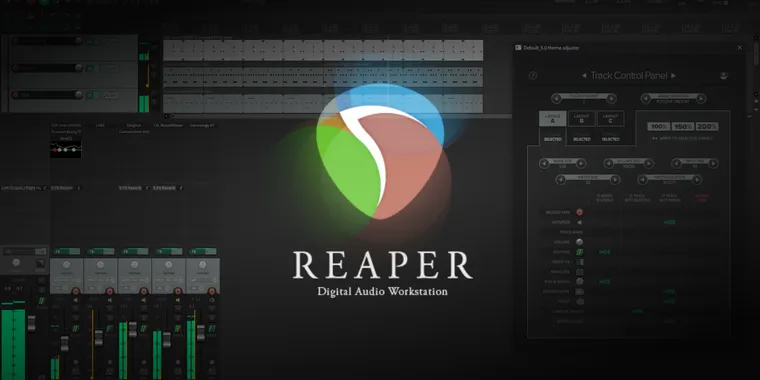
Task: Open FX on the third arrange track
Action: tap(90, 95)
